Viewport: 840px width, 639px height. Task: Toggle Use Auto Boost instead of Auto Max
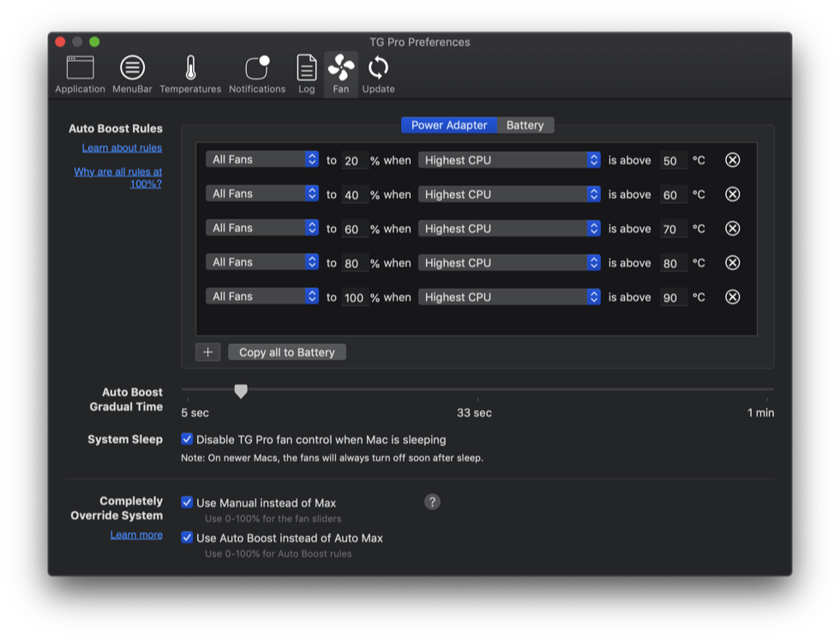tap(187, 538)
